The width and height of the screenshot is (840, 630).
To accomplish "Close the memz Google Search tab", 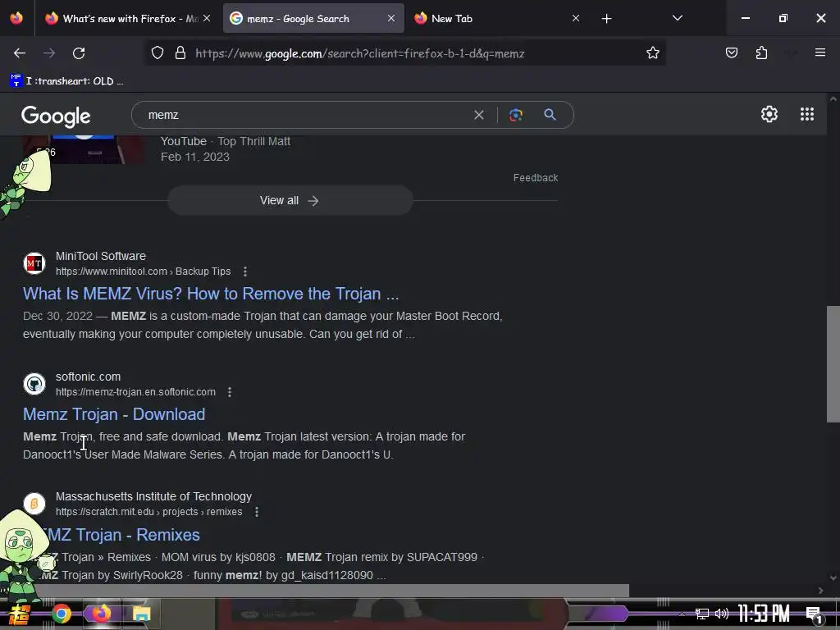I will pyautogui.click(x=391, y=18).
